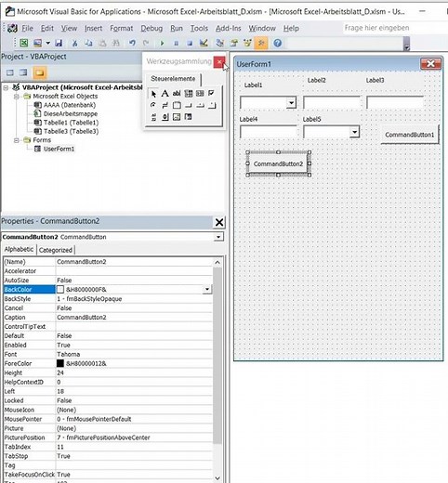Choose the Select Objects arrow in toolbox
Viewport: 448px width, 483px height.
pyautogui.click(x=153, y=94)
